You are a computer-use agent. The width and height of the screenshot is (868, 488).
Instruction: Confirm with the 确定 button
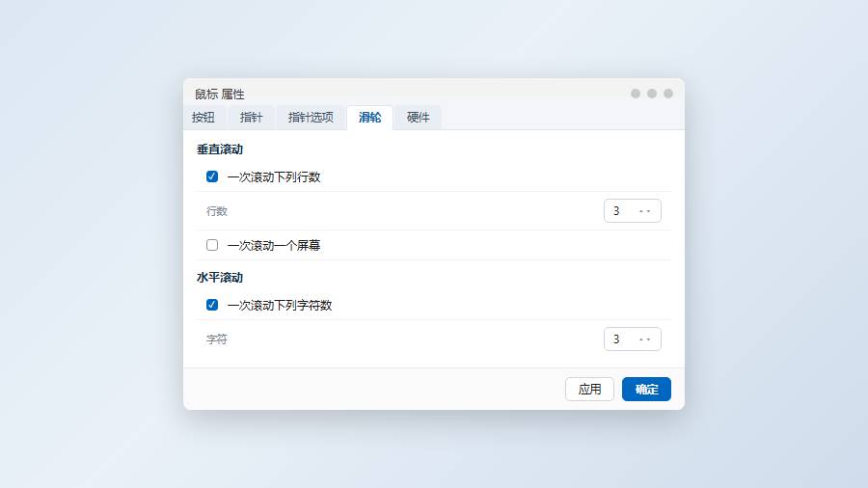pos(646,389)
